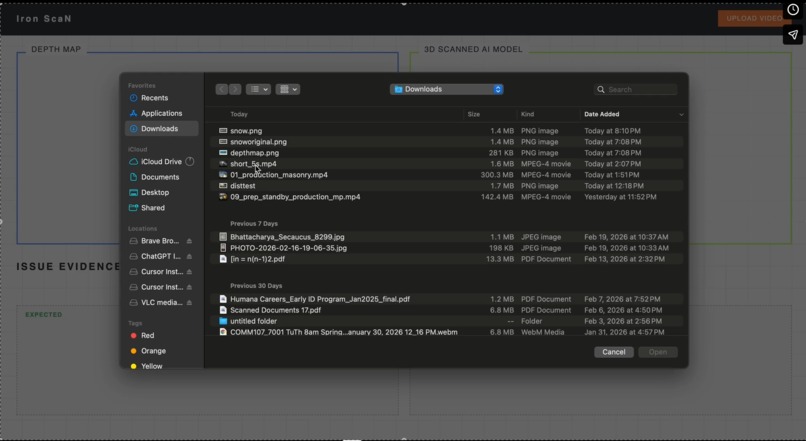Eject the ChatGPT I... volume
The width and height of the screenshot is (806, 441).
point(189,256)
